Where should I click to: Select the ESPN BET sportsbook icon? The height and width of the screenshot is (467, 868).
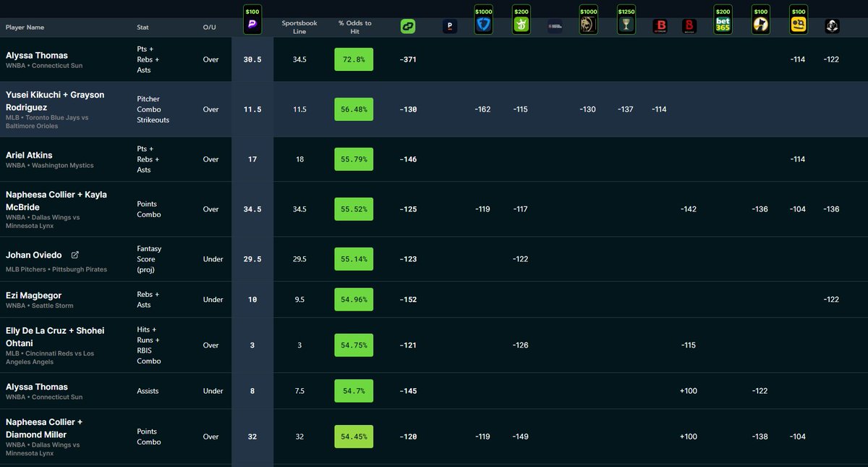coord(554,25)
